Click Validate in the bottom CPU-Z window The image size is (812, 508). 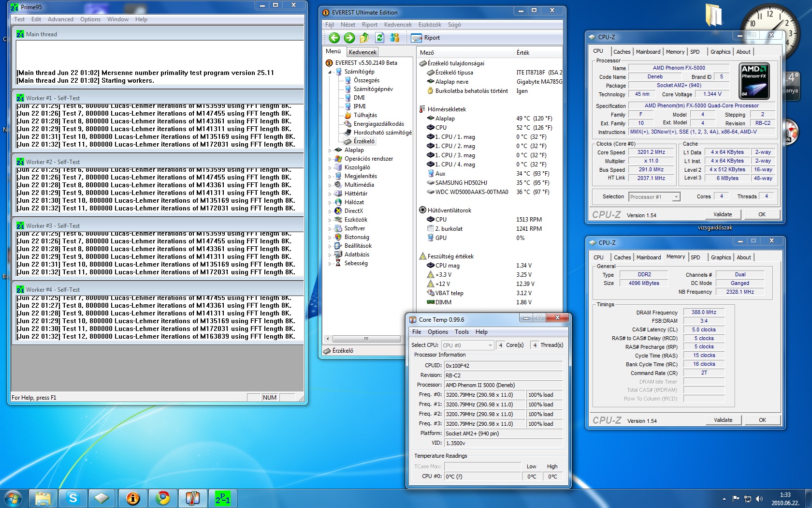pos(723,420)
